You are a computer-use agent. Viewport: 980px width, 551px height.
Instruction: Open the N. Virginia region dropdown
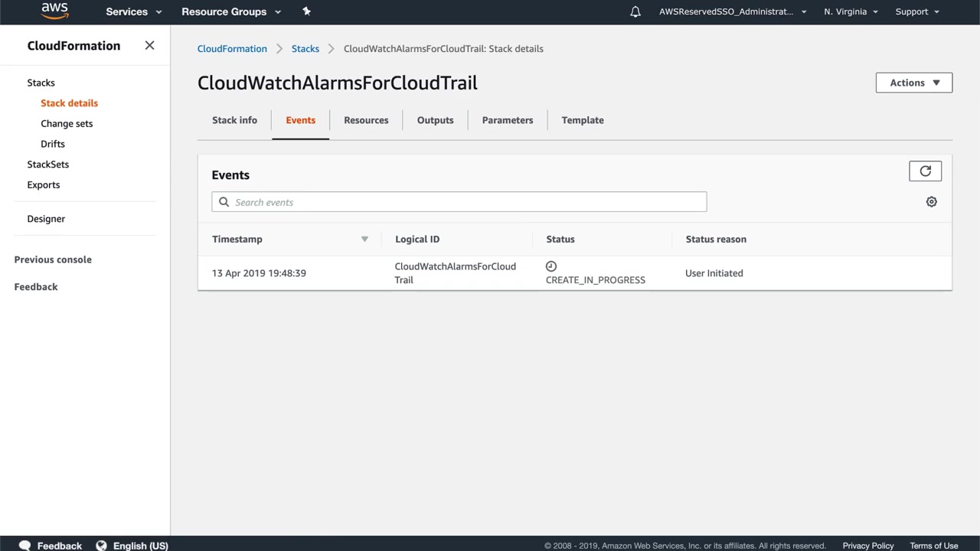(851, 11)
